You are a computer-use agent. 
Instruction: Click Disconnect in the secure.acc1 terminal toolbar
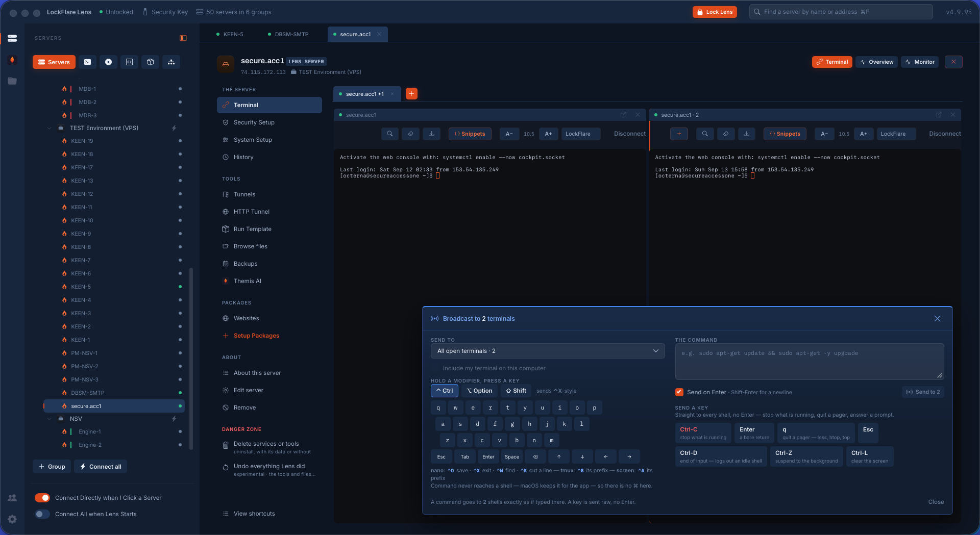point(629,134)
